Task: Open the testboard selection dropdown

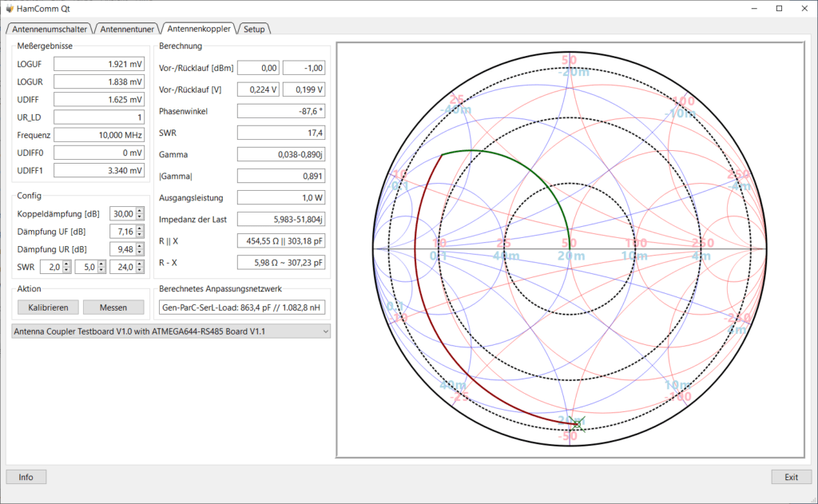Action: (171, 331)
